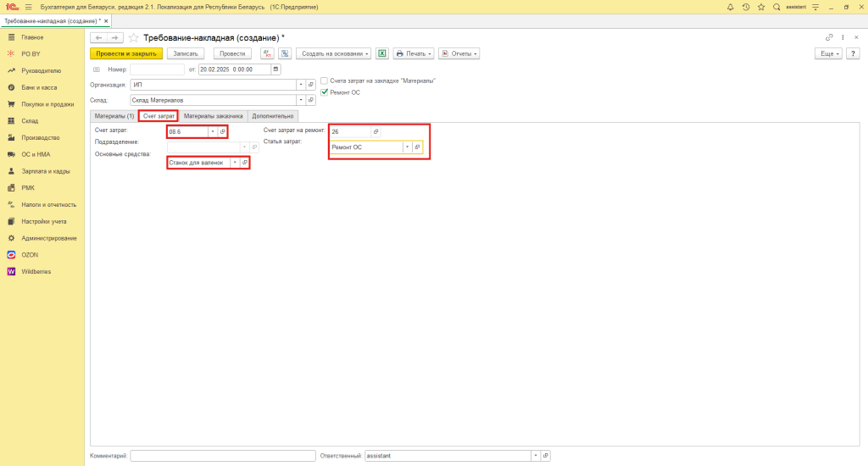Click the Счет затрат на ремонт field
The height and width of the screenshot is (466, 868).
[x=350, y=131]
